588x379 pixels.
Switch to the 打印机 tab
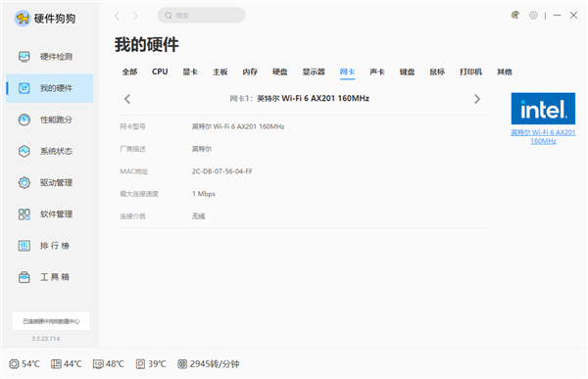(471, 71)
